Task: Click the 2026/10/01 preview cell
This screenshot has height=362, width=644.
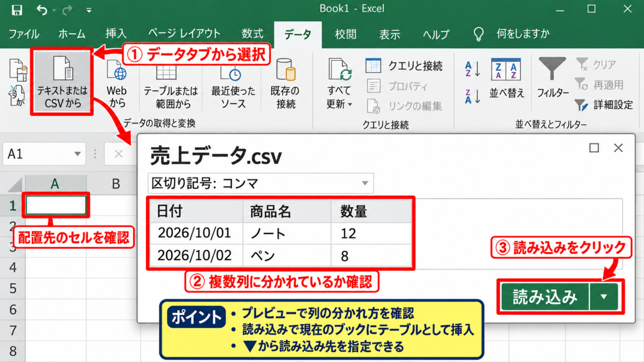Action: (196, 233)
